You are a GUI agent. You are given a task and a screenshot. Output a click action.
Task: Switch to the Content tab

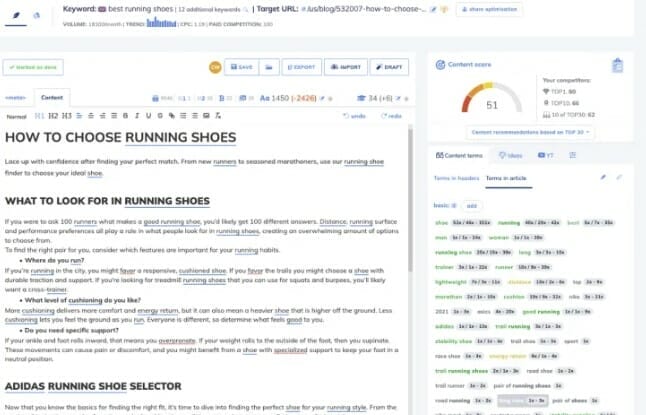53,98
